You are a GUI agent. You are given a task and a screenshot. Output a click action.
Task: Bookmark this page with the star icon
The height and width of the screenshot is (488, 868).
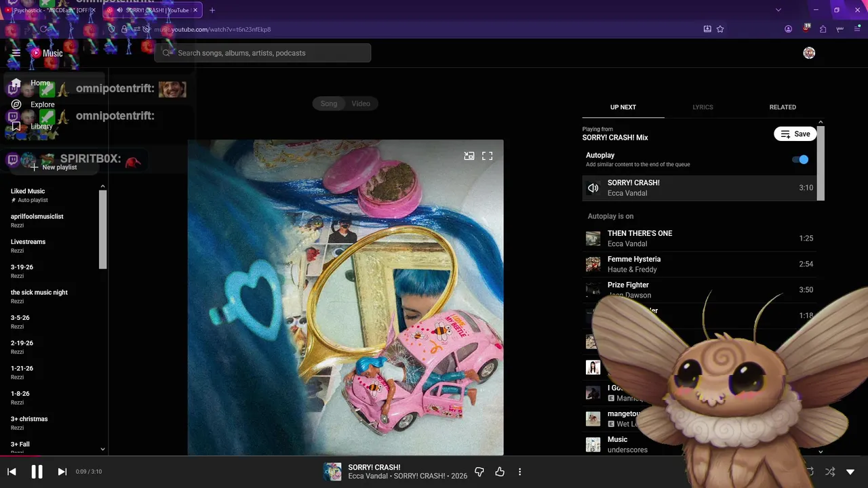[720, 29]
